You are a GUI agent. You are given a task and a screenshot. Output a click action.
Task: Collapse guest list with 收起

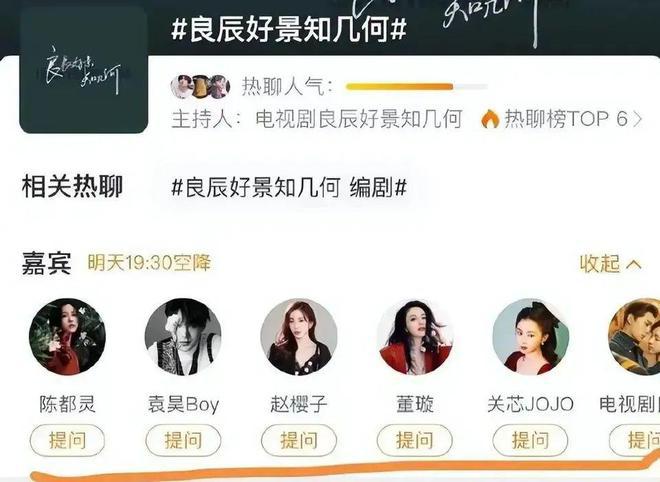pyautogui.click(x=611, y=264)
